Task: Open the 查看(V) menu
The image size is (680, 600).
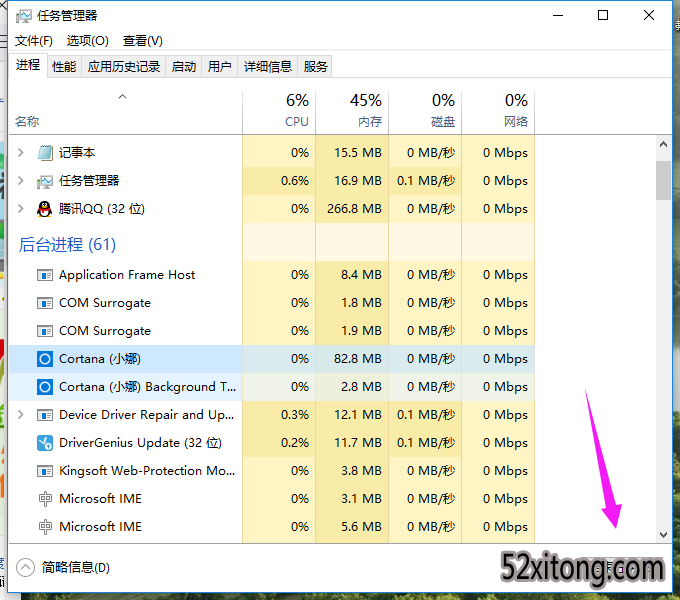Action: point(143,41)
